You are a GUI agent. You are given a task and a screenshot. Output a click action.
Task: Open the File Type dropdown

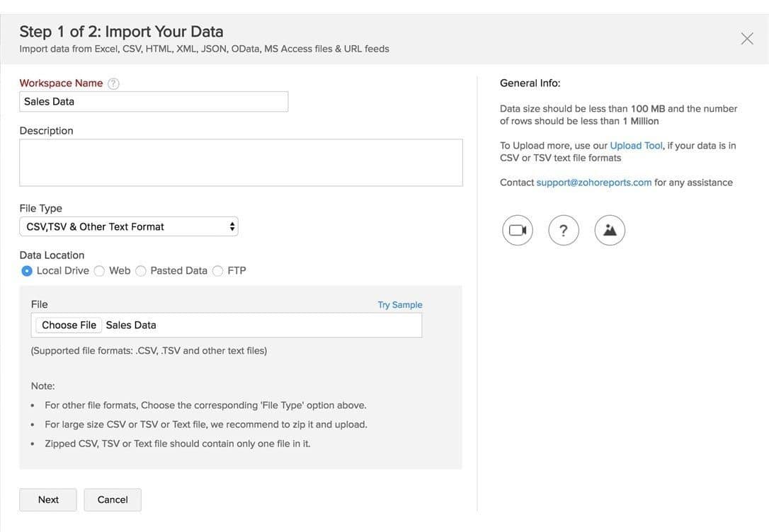pyautogui.click(x=129, y=226)
